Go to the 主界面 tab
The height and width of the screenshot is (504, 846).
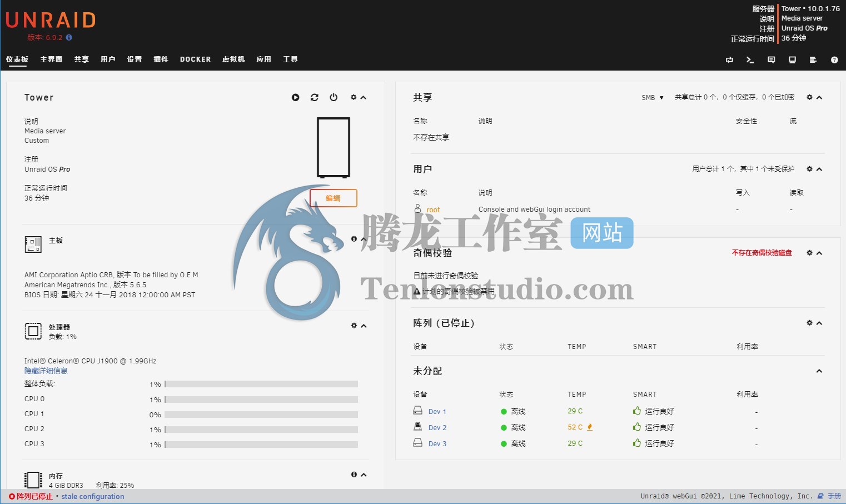coord(51,59)
